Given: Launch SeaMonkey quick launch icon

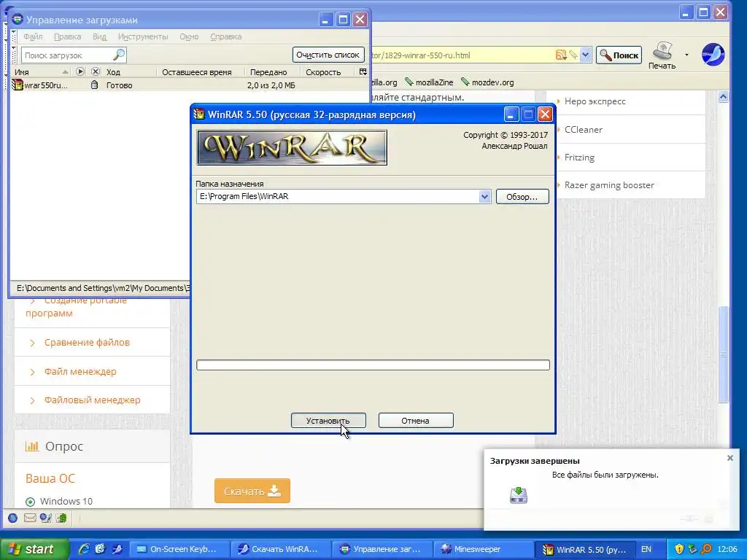Looking at the screenshot, I should point(117,549).
